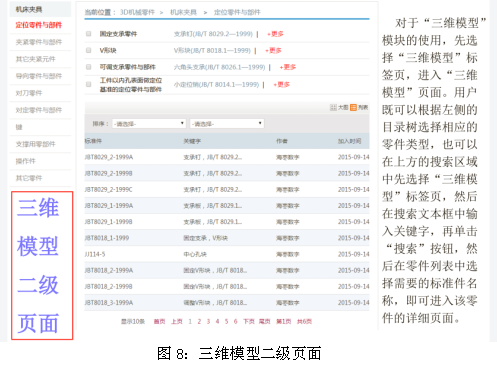
Task: Check the 工件以内孔表面做定位基准 checkbox
Action: [88, 84]
